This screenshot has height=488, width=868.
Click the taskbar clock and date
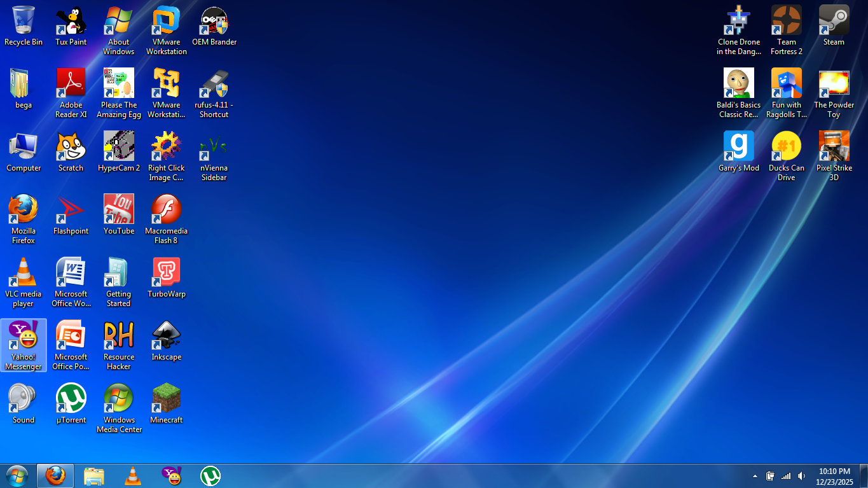pyautogui.click(x=834, y=477)
